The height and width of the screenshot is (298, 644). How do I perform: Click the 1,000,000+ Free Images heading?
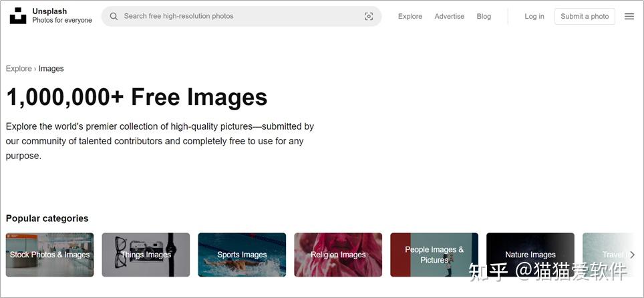(x=137, y=98)
